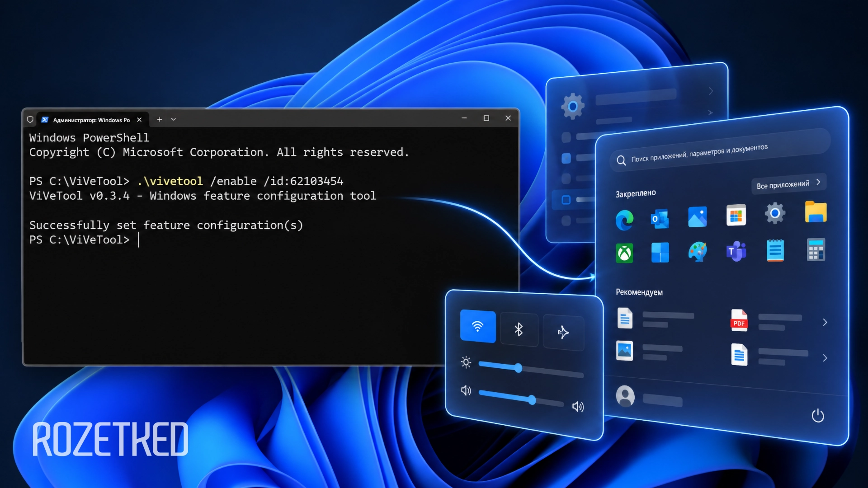This screenshot has width=868, height=488.
Task: Open the Paint palette icon
Action: click(697, 252)
